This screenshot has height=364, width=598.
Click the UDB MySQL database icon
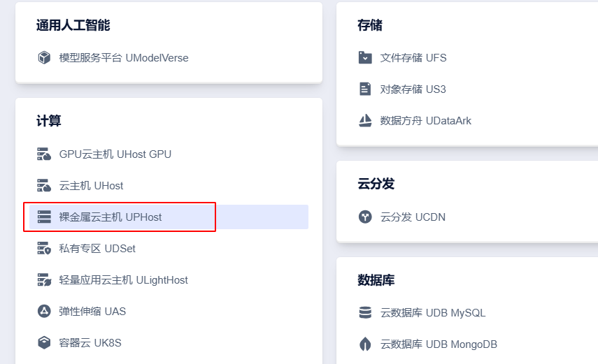(365, 312)
